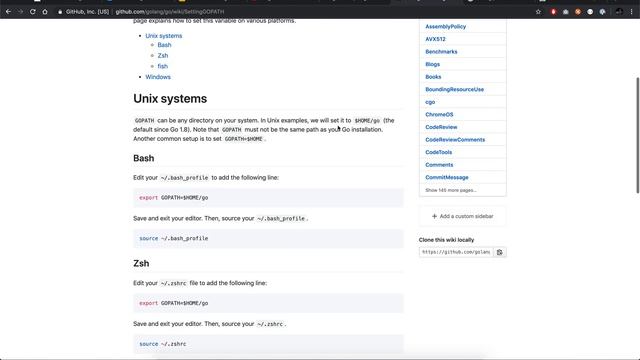Open the ChromeOS wiki page

439,115
